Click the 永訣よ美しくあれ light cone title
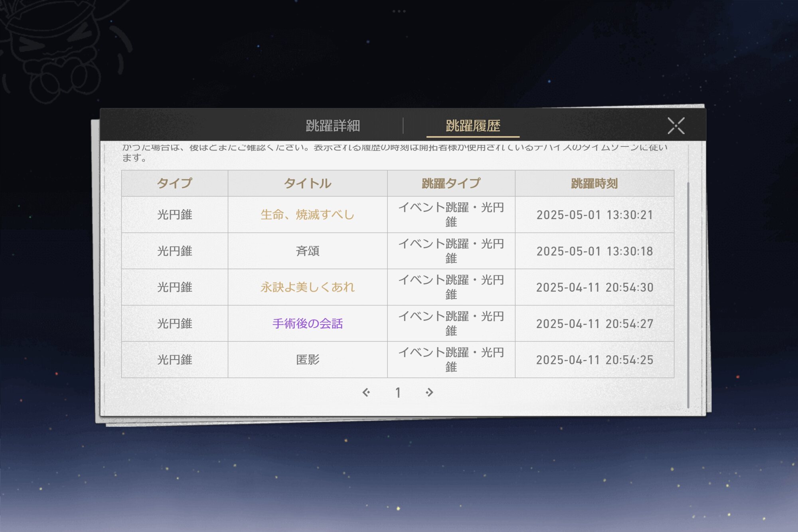 click(x=307, y=287)
